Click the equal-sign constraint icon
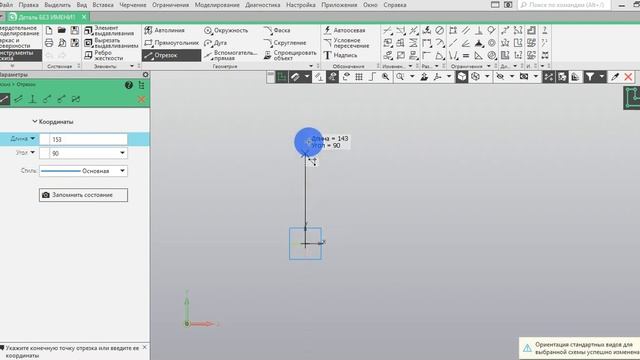Screen dimensions: 640x360 pyautogui.click(x=466, y=55)
